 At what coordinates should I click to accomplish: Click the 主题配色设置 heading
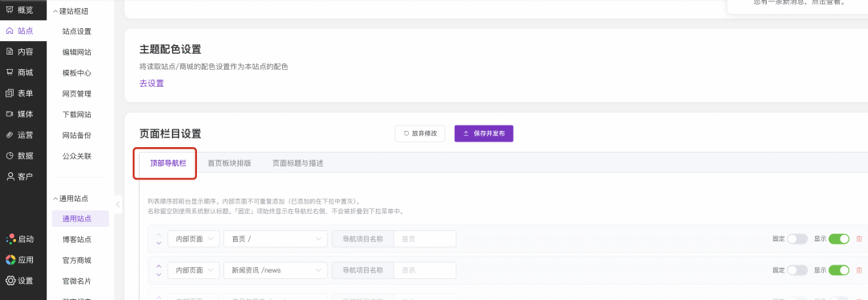pyautogui.click(x=170, y=49)
